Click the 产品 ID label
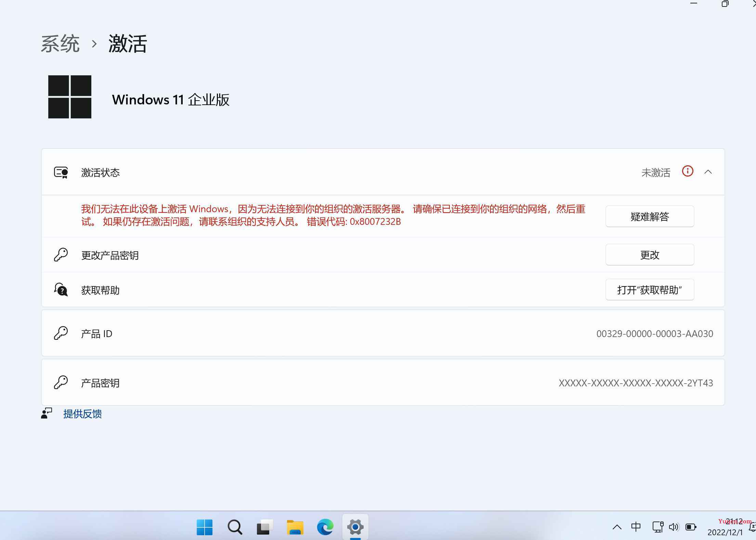 (97, 334)
